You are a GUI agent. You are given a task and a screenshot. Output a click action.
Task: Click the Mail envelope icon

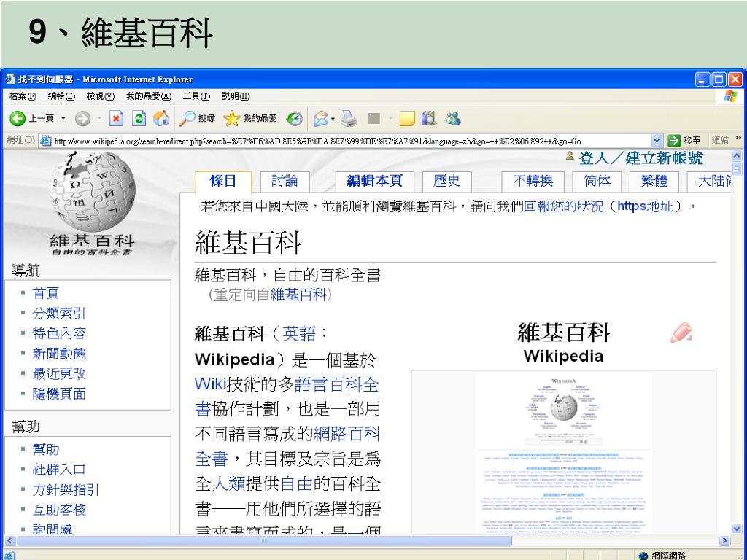point(321,119)
